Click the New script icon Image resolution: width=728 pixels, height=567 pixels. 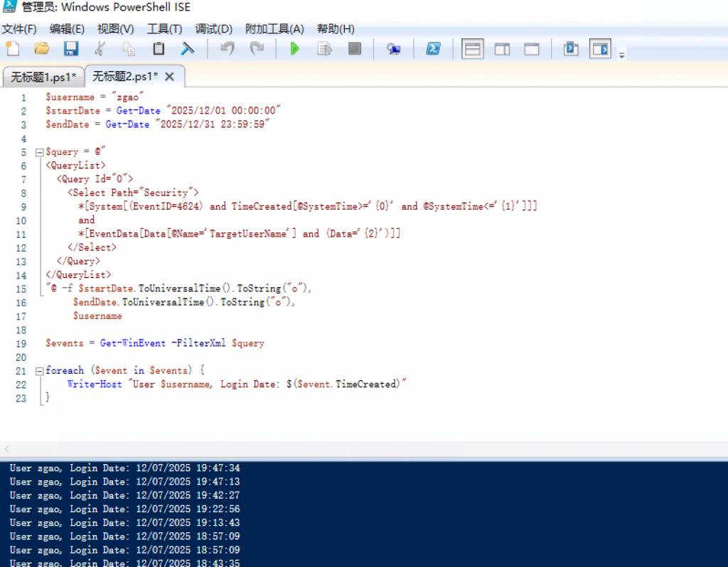[13, 49]
